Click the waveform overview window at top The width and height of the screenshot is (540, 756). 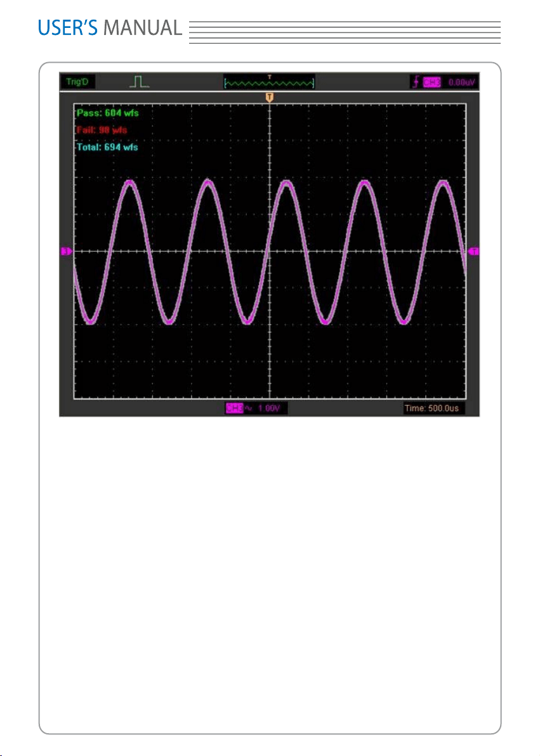269,82
